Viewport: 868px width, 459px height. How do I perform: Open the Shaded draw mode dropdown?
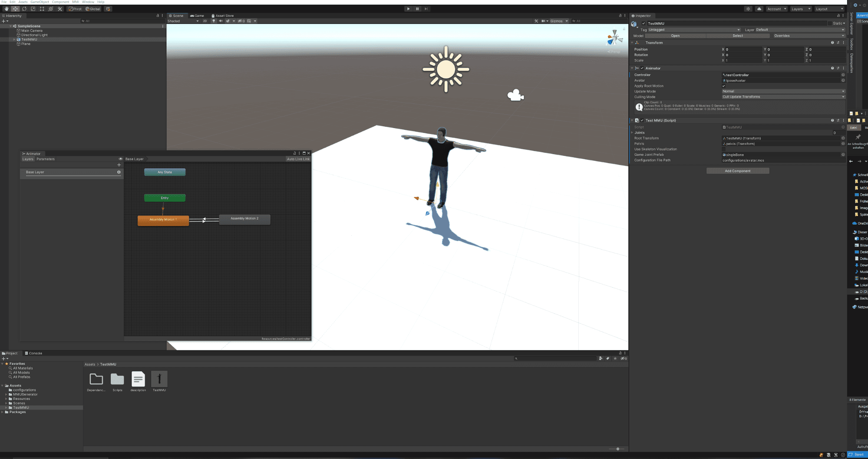[183, 21]
